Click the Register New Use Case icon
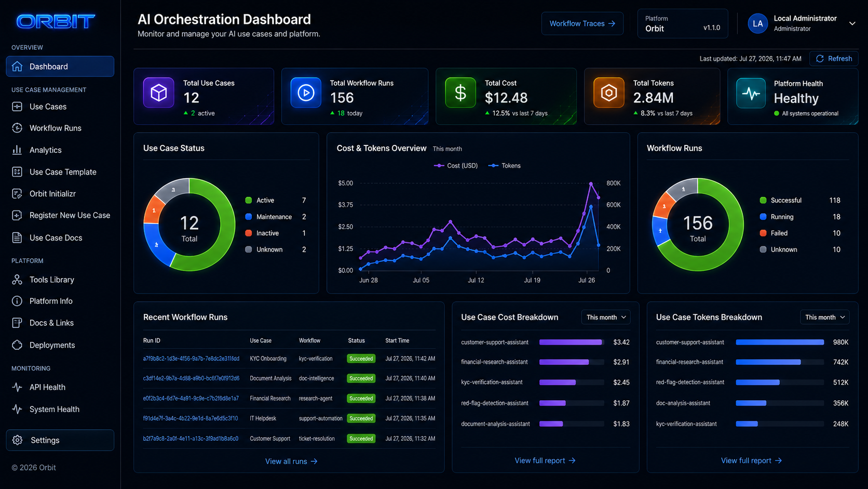Viewport: 868px width, 489px height. pos(17,215)
